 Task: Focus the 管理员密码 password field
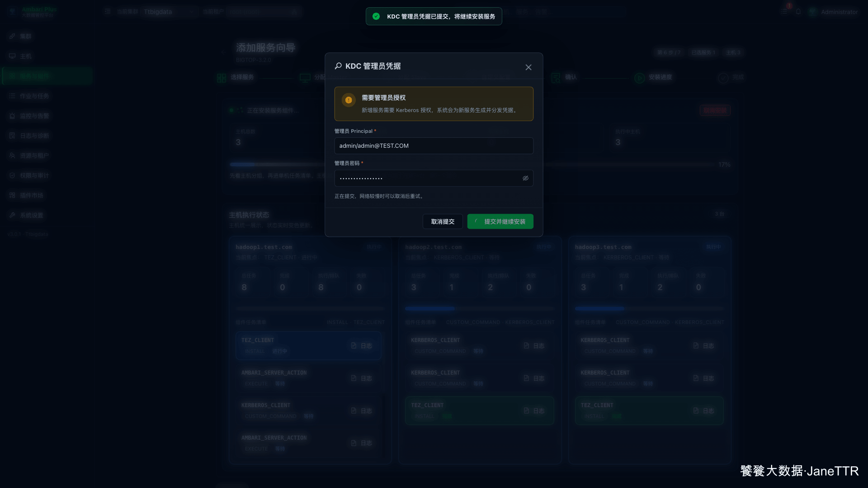[x=434, y=178]
